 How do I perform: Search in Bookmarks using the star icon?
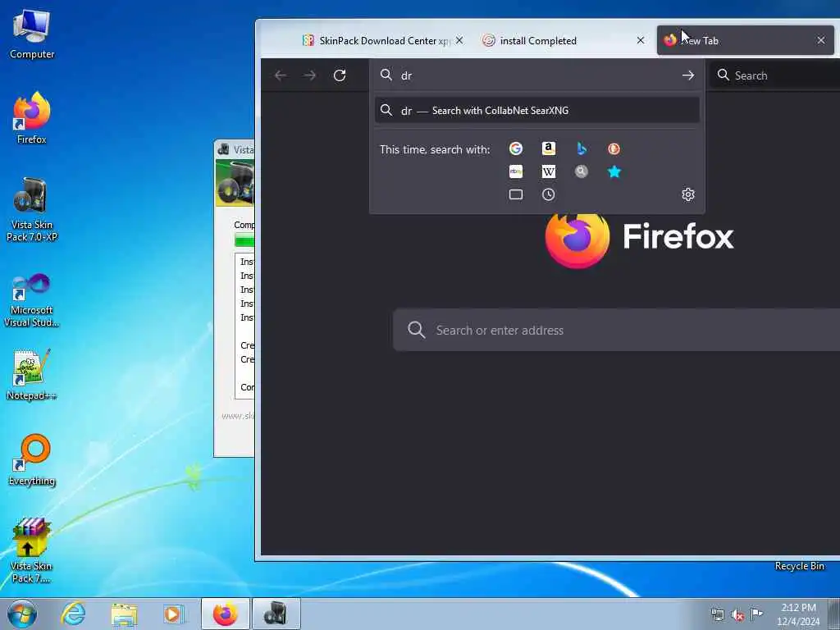click(x=614, y=171)
